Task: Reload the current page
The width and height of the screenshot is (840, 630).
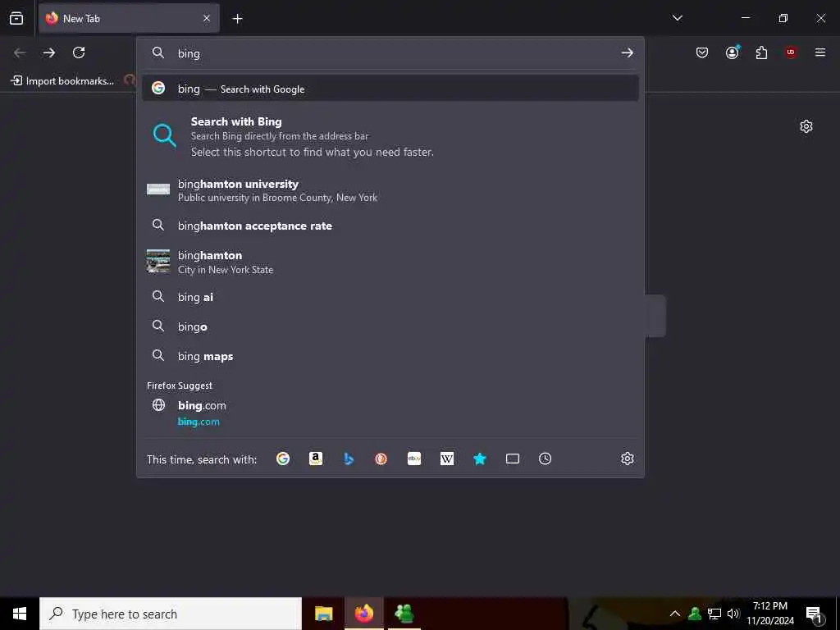Action: (x=79, y=52)
